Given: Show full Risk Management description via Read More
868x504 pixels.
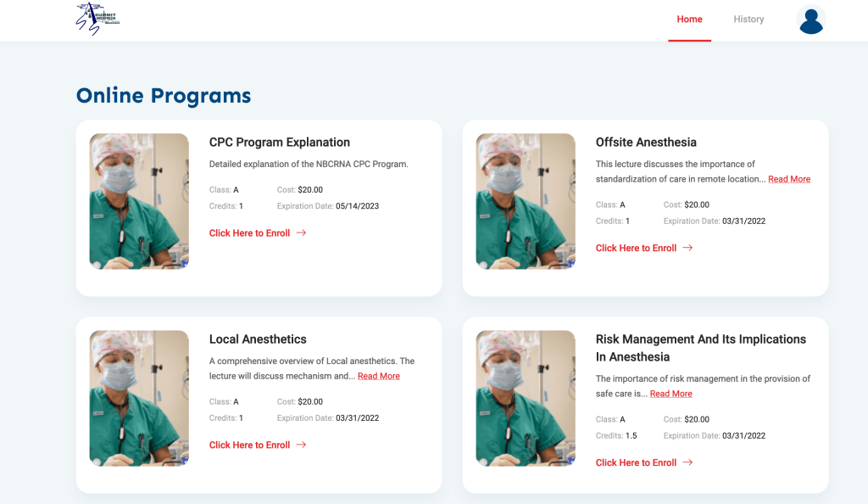Looking at the screenshot, I should point(670,393).
